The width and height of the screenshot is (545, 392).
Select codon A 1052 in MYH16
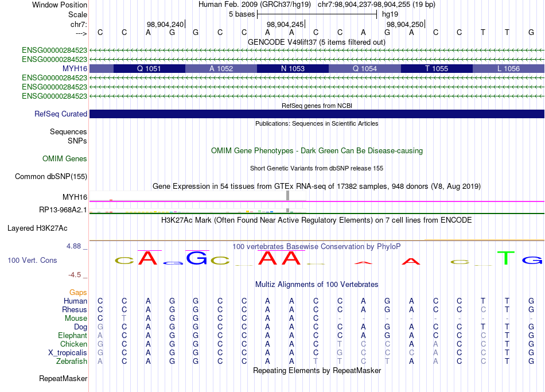(x=221, y=68)
